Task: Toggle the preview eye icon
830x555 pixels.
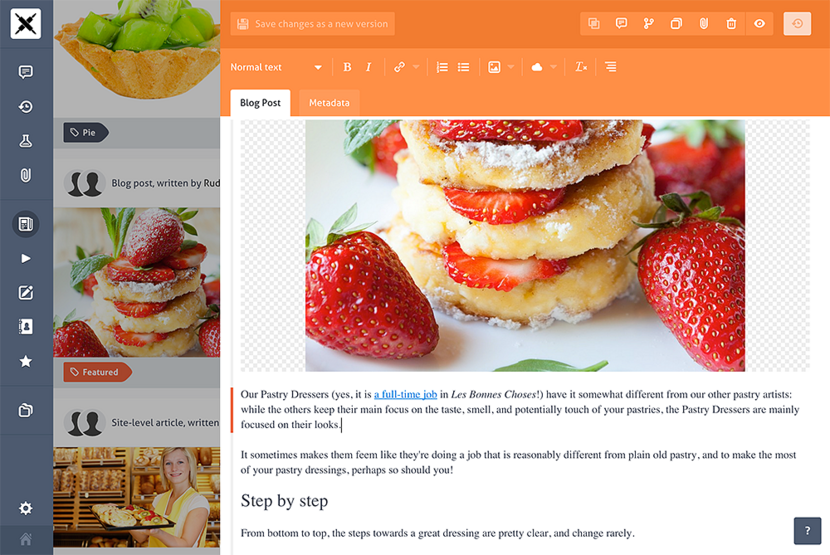Action: pos(760,24)
